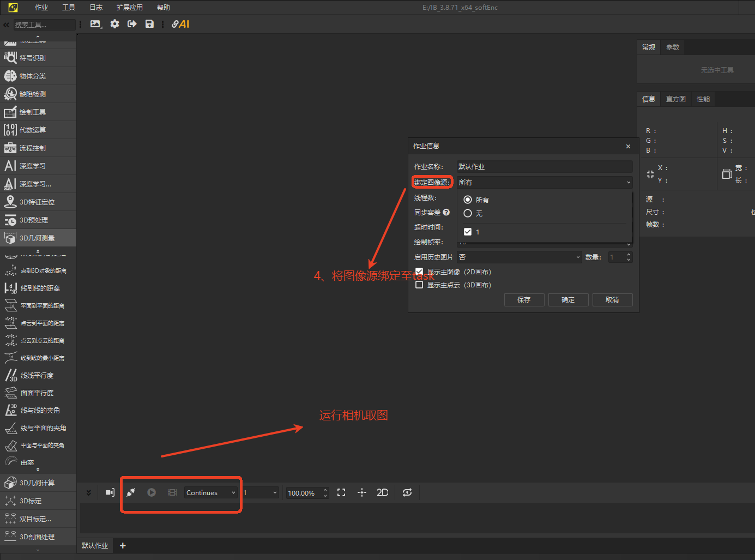Open the 启用历史图片 dropdown
Image resolution: width=755 pixels, height=560 pixels.
click(520, 257)
